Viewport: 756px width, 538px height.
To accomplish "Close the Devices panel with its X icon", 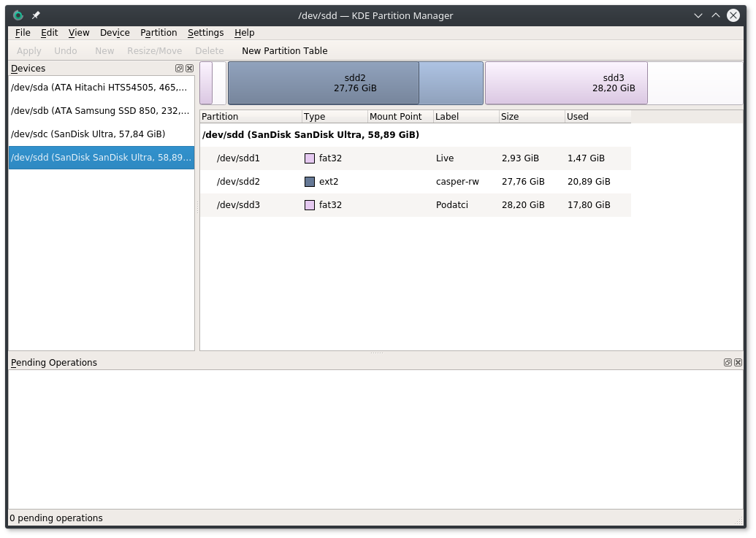I will (189, 69).
